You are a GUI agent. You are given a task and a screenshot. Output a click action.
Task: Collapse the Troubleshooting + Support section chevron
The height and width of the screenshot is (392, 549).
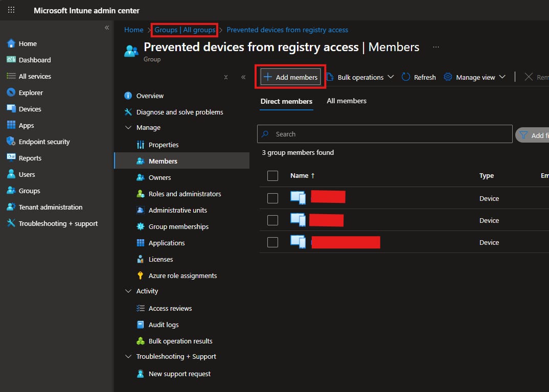pyautogui.click(x=128, y=356)
